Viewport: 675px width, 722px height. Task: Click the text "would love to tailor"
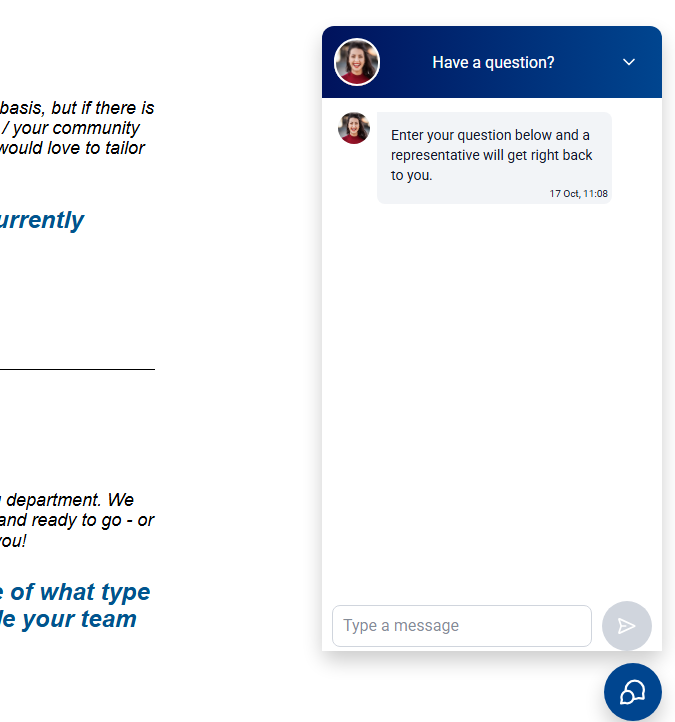(x=72, y=148)
